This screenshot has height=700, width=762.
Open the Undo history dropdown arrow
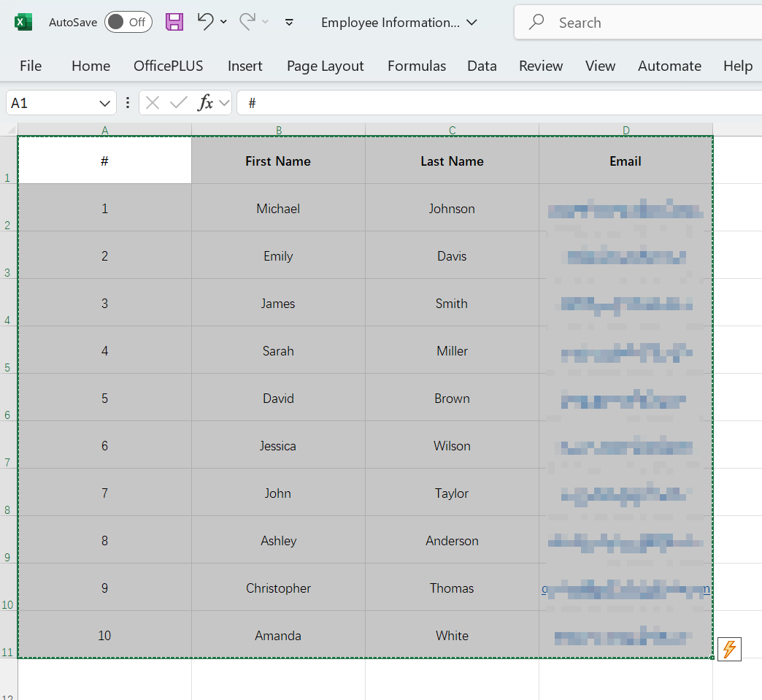coord(223,22)
